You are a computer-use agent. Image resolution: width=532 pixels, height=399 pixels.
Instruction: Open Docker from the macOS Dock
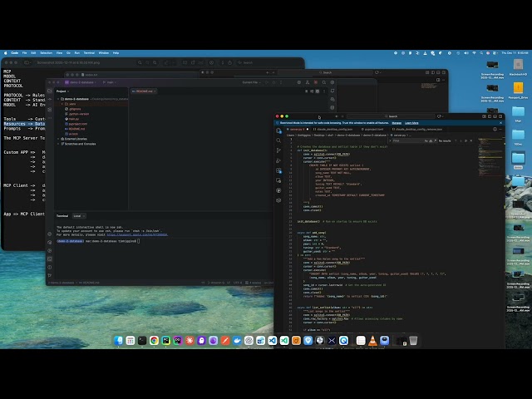[237, 340]
